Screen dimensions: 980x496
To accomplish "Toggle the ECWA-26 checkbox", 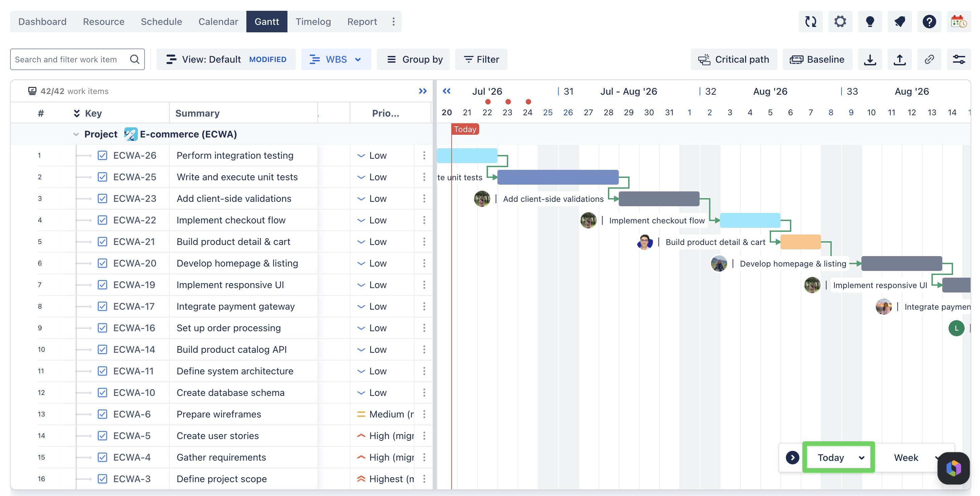I will click(102, 156).
